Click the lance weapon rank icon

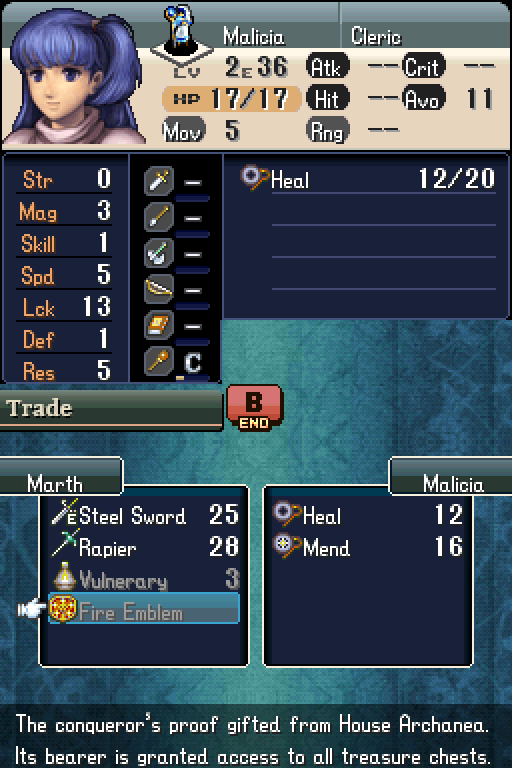pyautogui.click(x=159, y=216)
